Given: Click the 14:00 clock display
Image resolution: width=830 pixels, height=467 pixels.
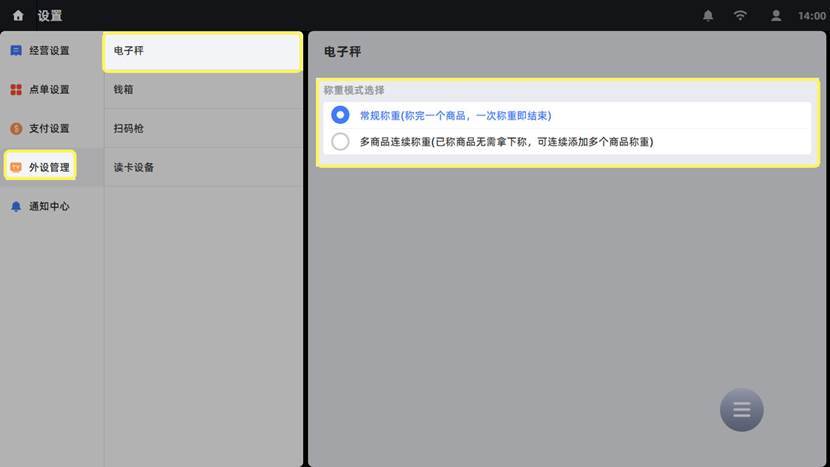Looking at the screenshot, I should [811, 16].
